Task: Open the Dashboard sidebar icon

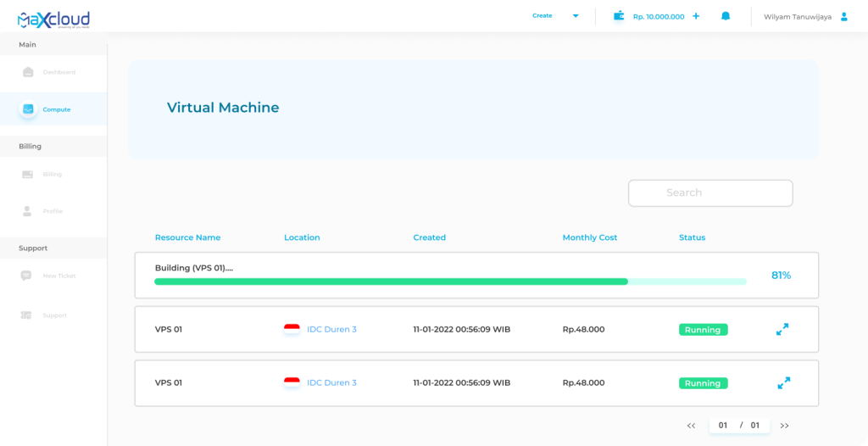Action: click(x=28, y=72)
